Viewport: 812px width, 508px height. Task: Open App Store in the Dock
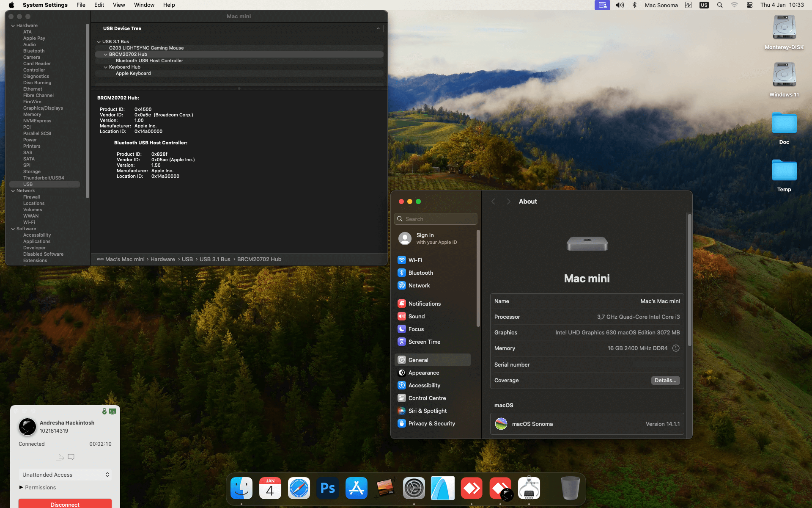click(357, 488)
